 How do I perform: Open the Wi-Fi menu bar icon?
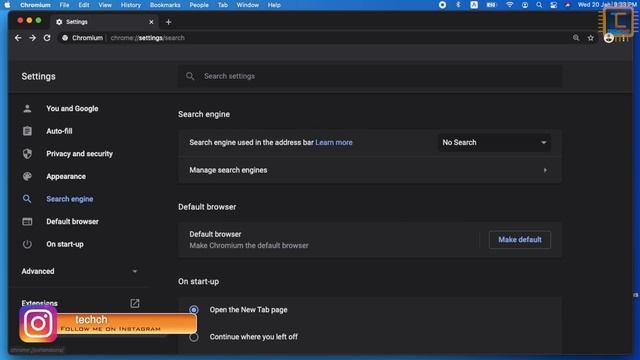510,5
